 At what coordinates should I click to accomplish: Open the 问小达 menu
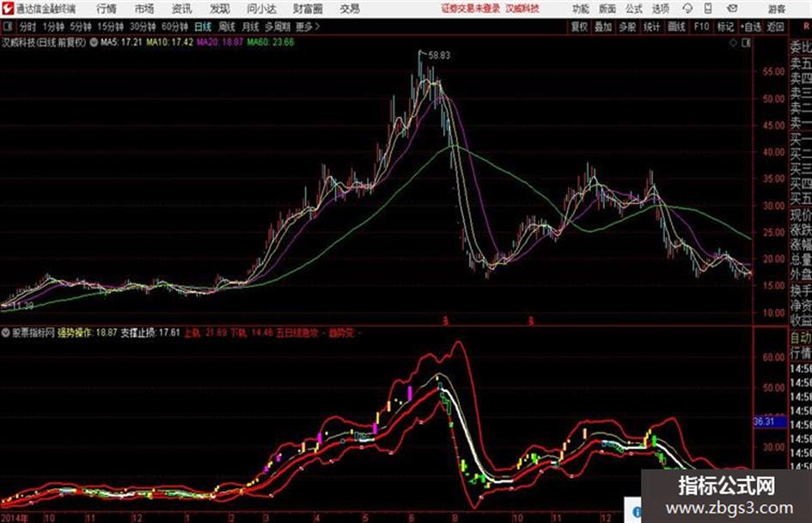point(261,9)
